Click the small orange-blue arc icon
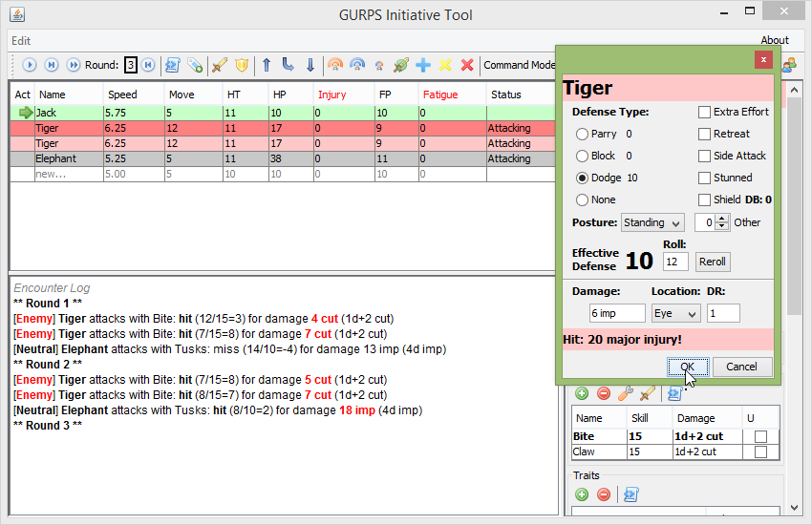The width and height of the screenshot is (812, 525). coord(379,66)
